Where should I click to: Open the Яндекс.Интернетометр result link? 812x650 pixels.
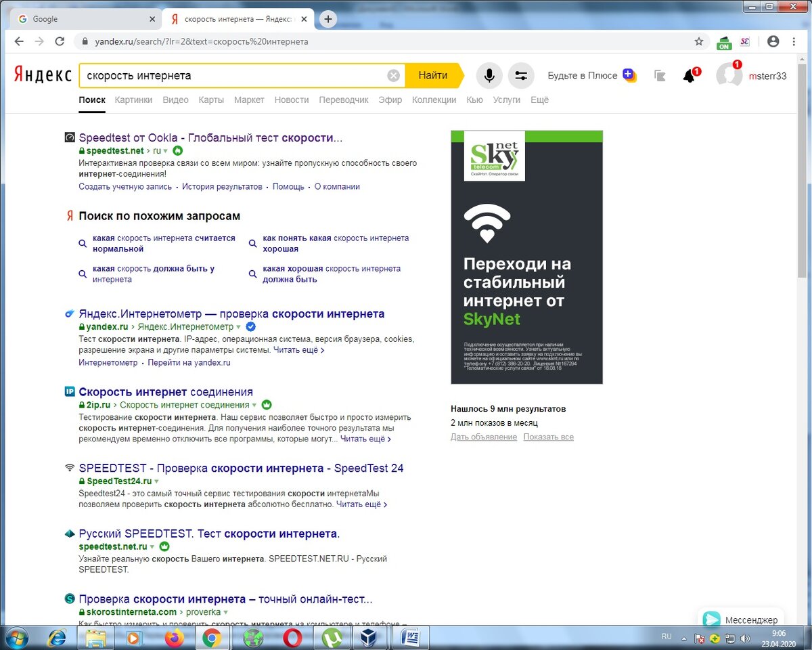pyautogui.click(x=231, y=313)
